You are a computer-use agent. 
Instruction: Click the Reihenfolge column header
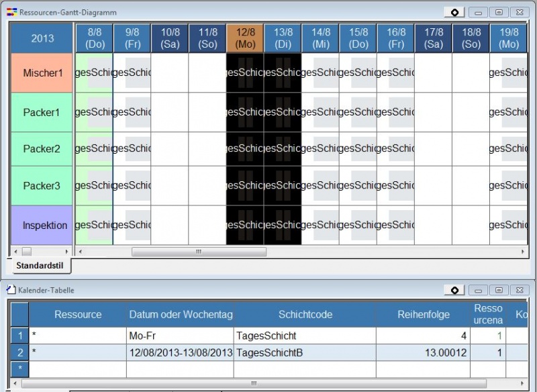(x=423, y=314)
